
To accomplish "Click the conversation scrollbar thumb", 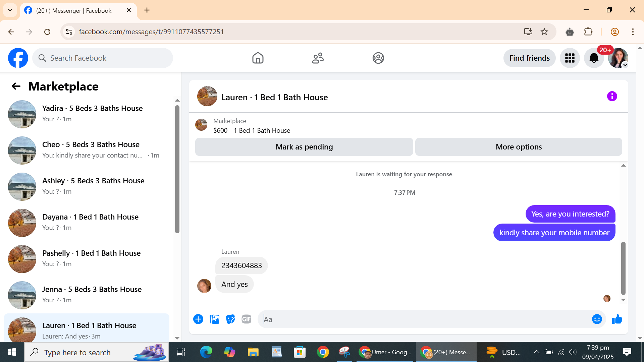I will (x=623, y=268).
